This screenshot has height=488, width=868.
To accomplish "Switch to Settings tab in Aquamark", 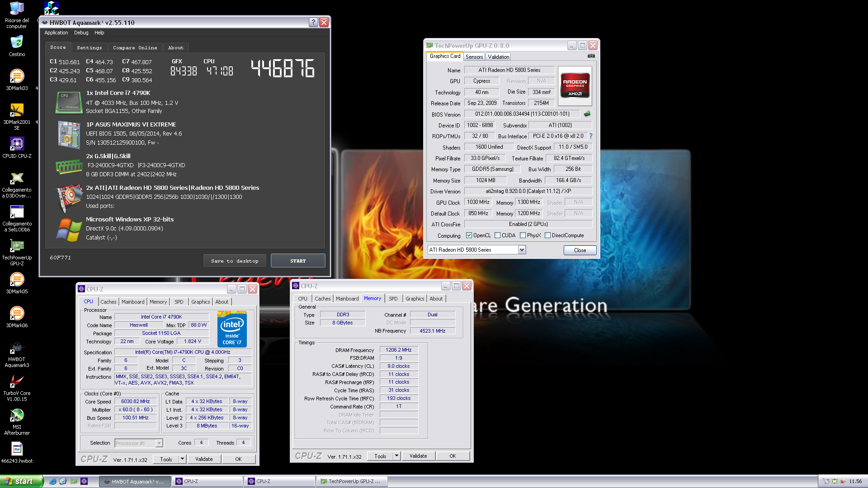I will (90, 47).
